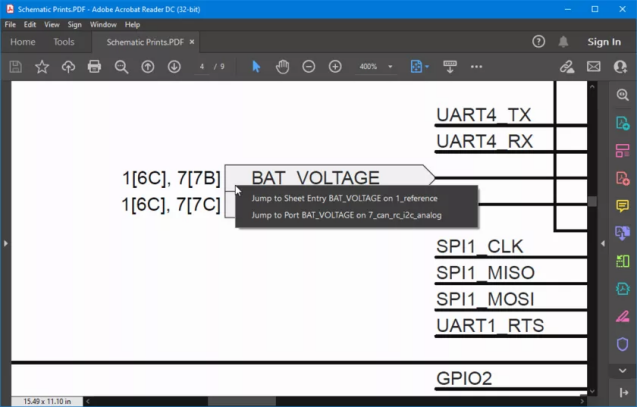Open the View menu

tap(51, 24)
